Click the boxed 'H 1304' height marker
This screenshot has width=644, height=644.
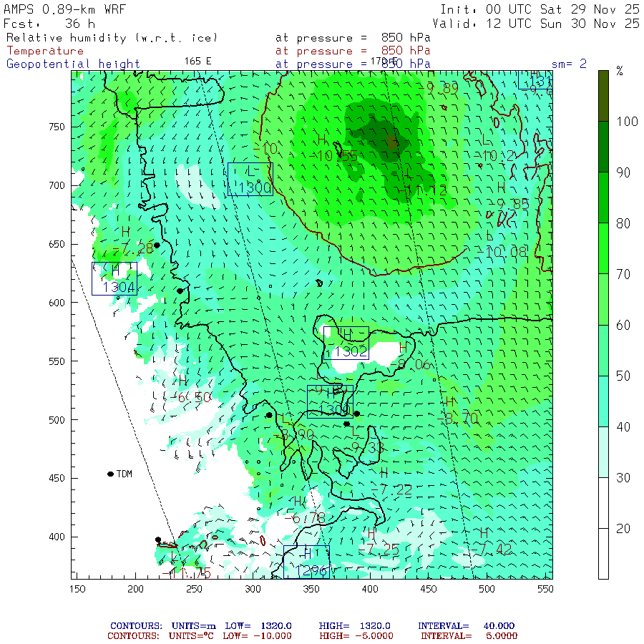pyautogui.click(x=114, y=278)
